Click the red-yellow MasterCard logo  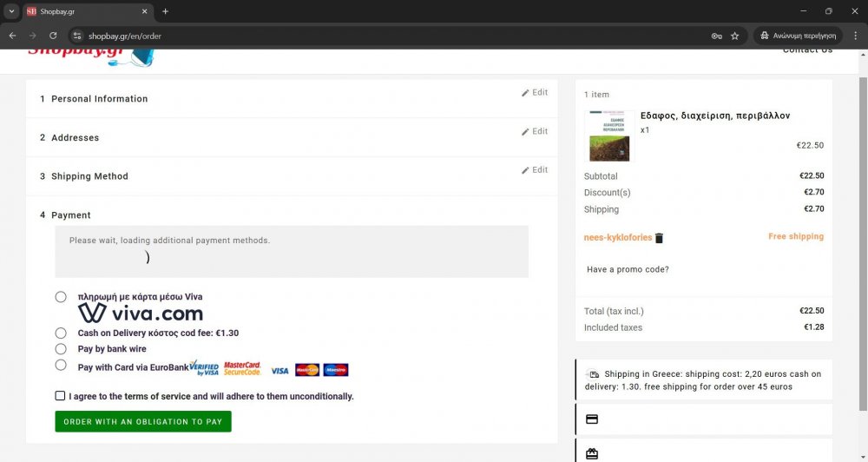pos(307,370)
